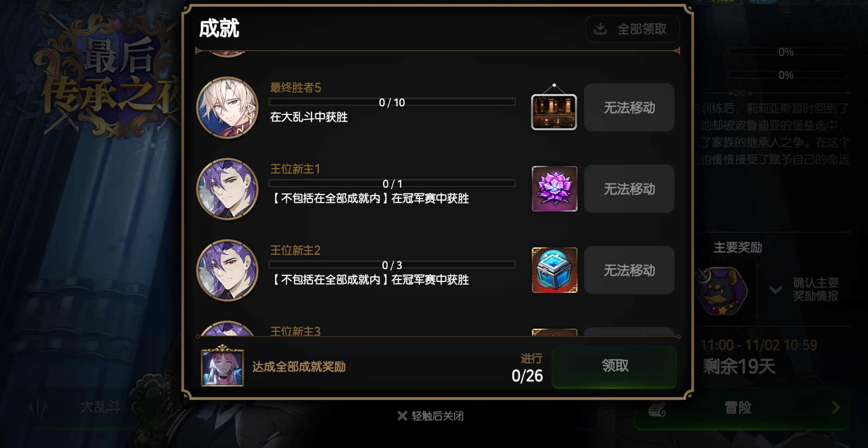
Task: Click the download icon in 全部领取
Action: 600,29
